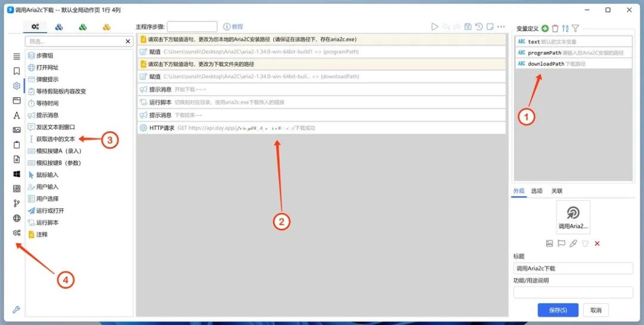Open the hamburger list category in sidebar
Viewport: 644px width, 325px height.
point(17,56)
